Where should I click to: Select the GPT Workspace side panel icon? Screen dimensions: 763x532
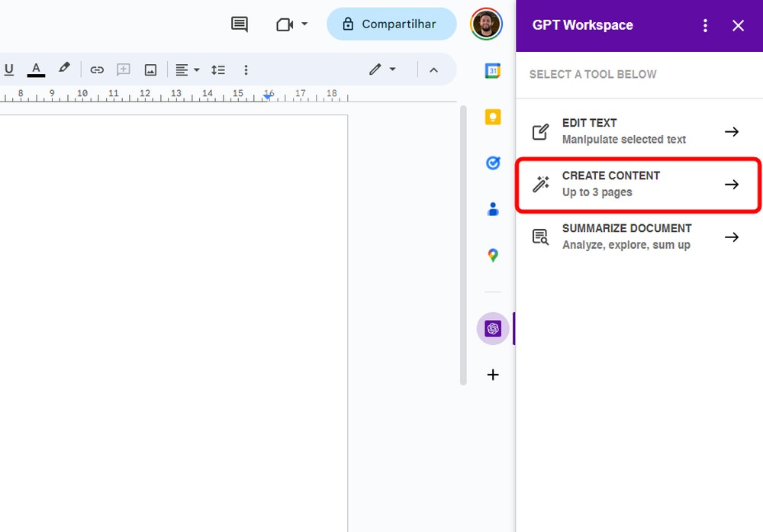(x=492, y=328)
